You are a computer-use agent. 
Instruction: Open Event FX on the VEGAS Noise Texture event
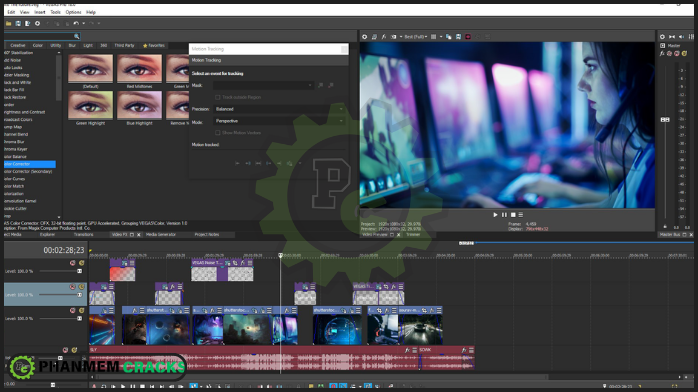click(243, 263)
